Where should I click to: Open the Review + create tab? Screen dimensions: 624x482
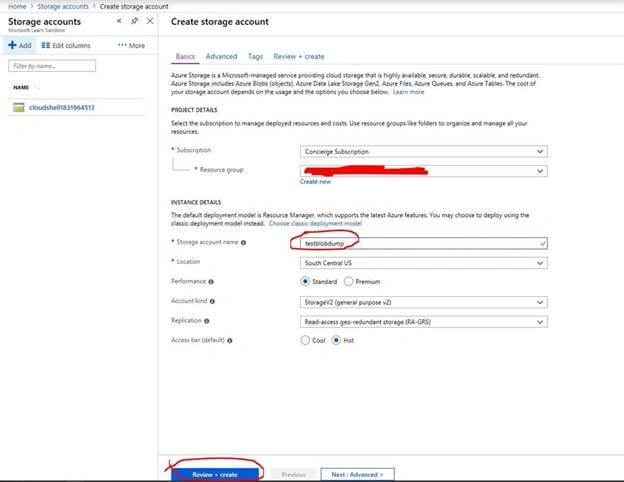pos(299,57)
